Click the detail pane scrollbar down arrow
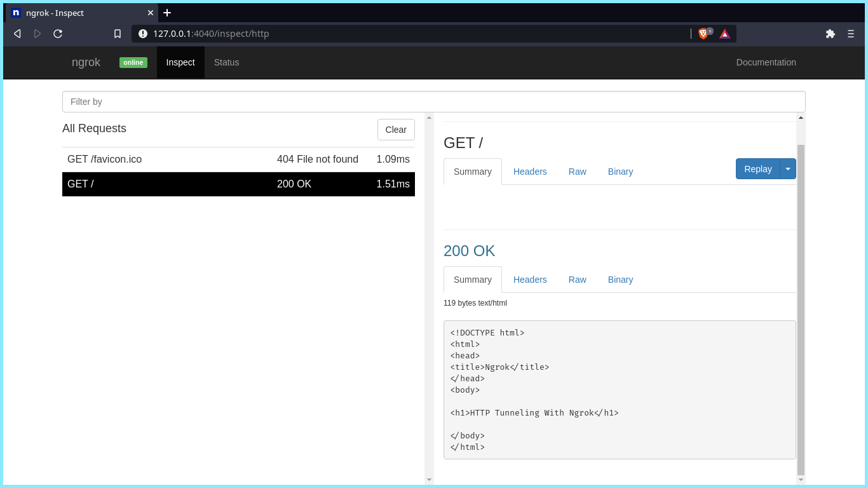 click(x=801, y=480)
